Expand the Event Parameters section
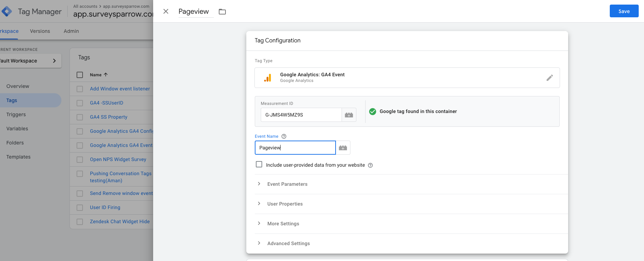This screenshot has width=644, height=261. tap(287, 184)
